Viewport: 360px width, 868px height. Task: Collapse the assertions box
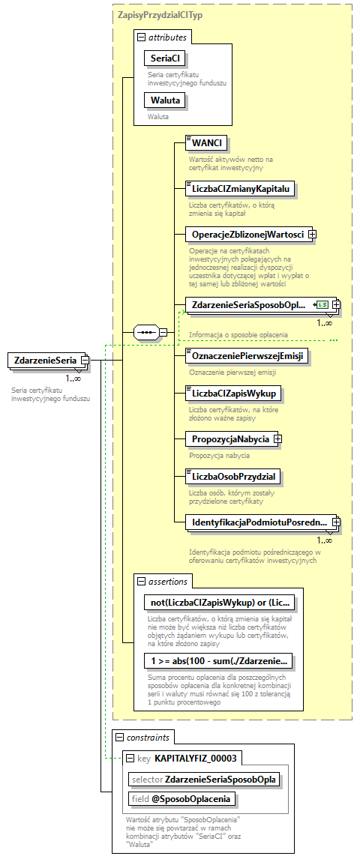pyautogui.click(x=142, y=582)
